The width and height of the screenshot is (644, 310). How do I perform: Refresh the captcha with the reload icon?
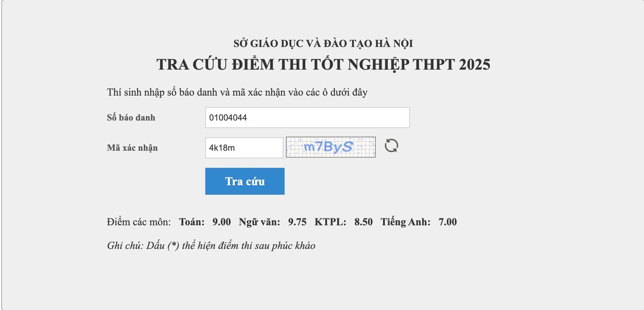tap(391, 145)
